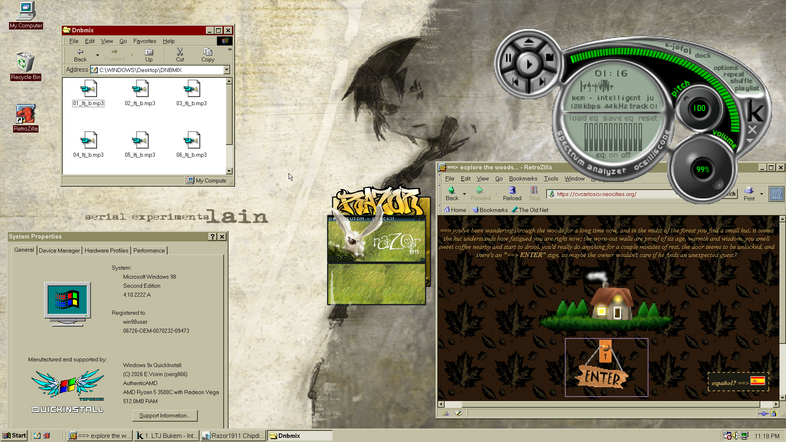The height and width of the screenshot is (442, 786).
Task: Open The Old Net bookmark
Action: click(530, 210)
